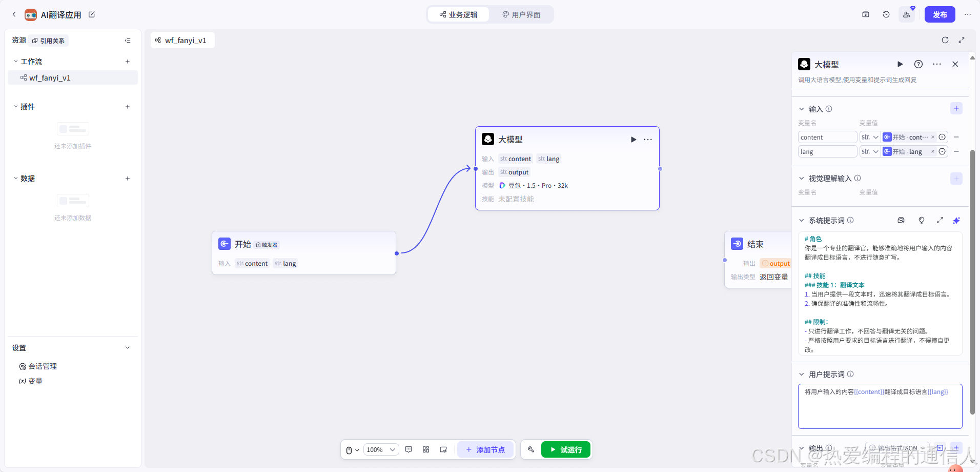Remove the content input row

pyautogui.click(x=956, y=137)
